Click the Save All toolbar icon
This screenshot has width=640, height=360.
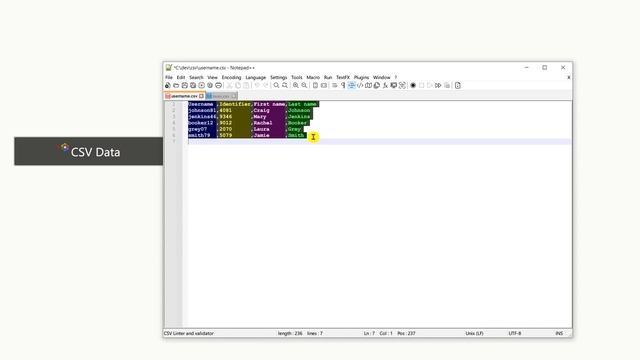click(193, 85)
